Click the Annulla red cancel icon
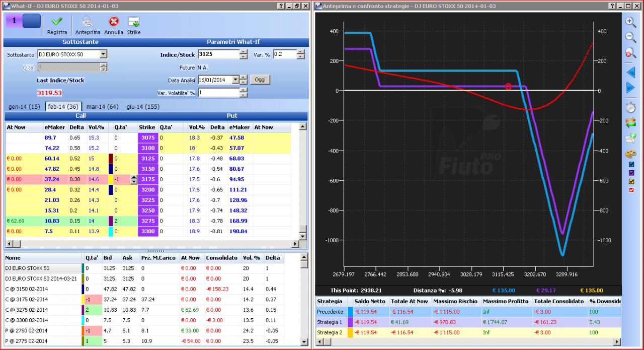Image resolution: width=644 pixels, height=350 pixels. (x=114, y=22)
